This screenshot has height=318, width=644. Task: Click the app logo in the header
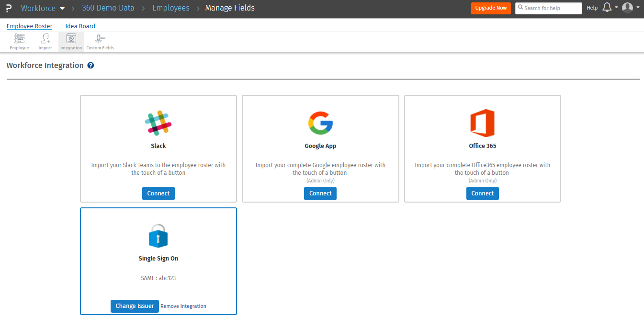tap(9, 8)
